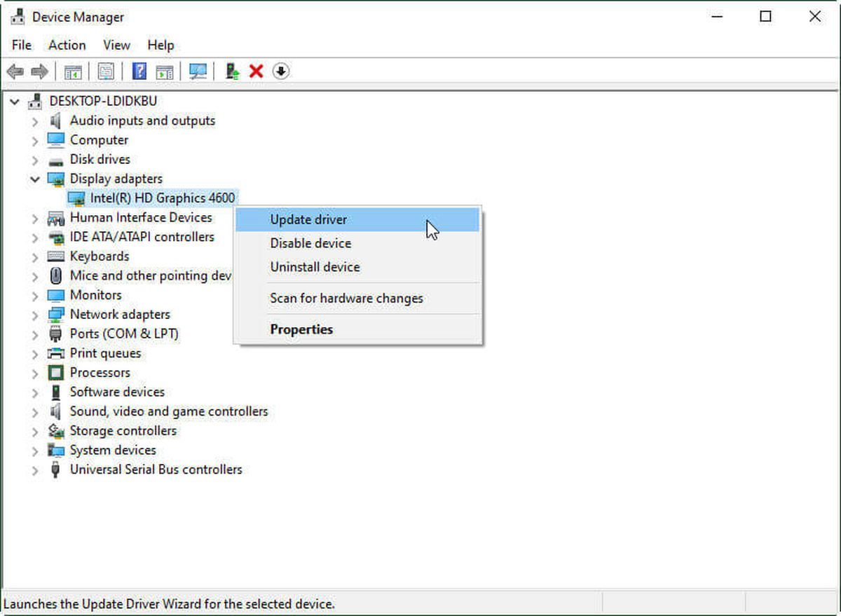
Task: Expand Audio inputs and outputs
Action: [35, 121]
